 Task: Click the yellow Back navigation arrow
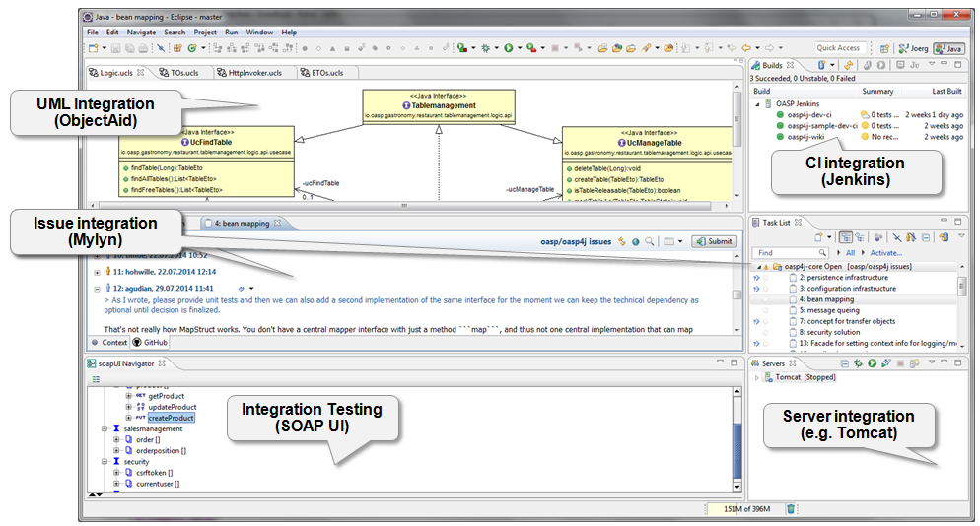tap(746, 48)
